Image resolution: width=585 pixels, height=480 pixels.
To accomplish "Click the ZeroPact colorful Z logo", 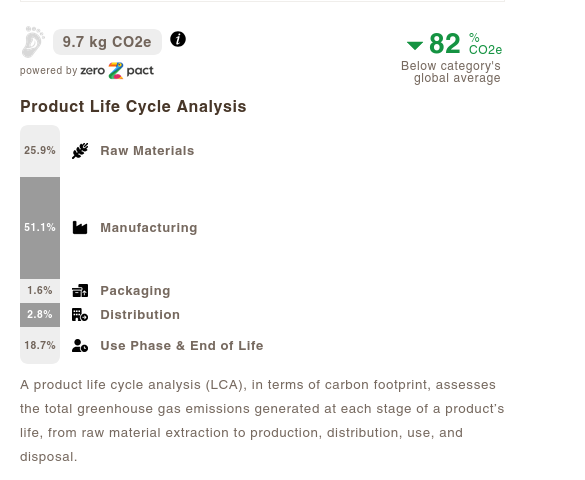I will pyautogui.click(x=116, y=70).
